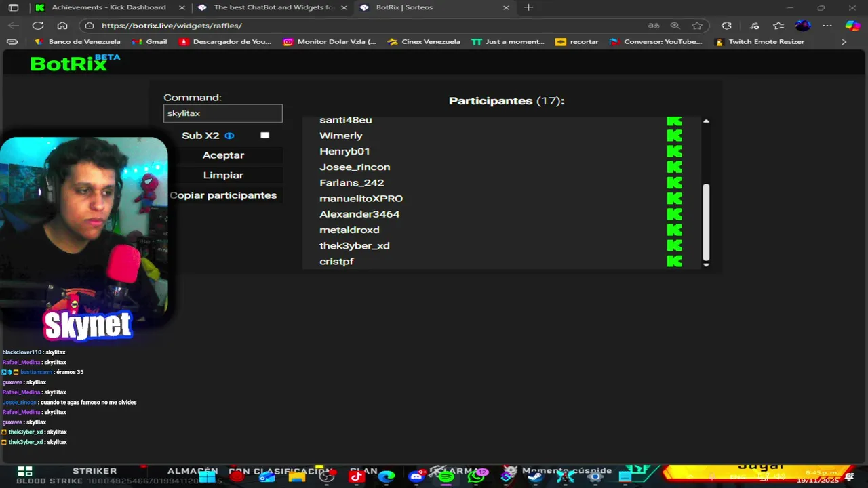Screen dimensions: 868x488
Task: Open the Banco de Venezuela bookmark
Action: click(x=77, y=42)
